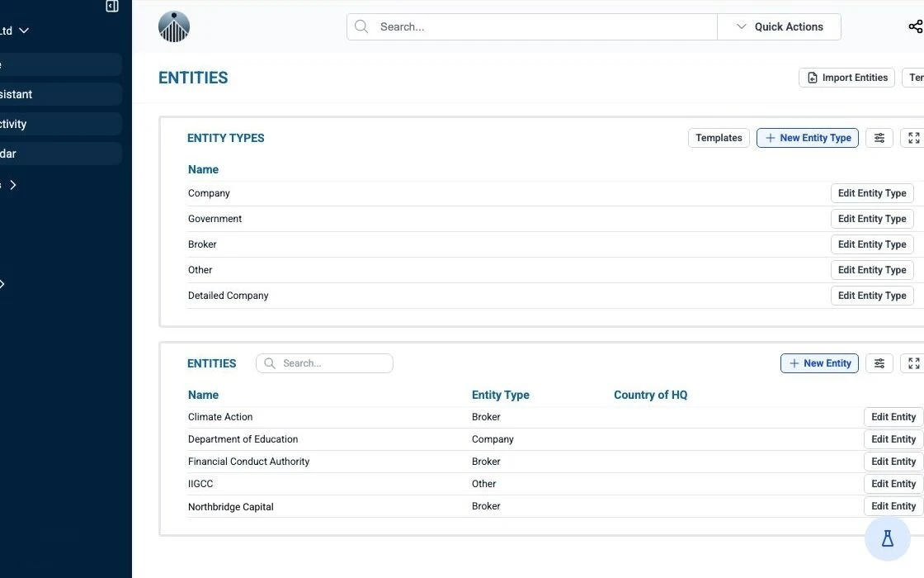This screenshot has height=578, width=924.
Task: Click Government in Entity Types list
Action: [214, 219]
